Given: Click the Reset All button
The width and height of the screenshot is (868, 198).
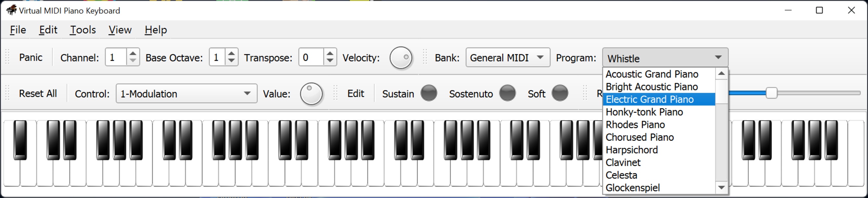Looking at the screenshot, I should click(x=38, y=93).
